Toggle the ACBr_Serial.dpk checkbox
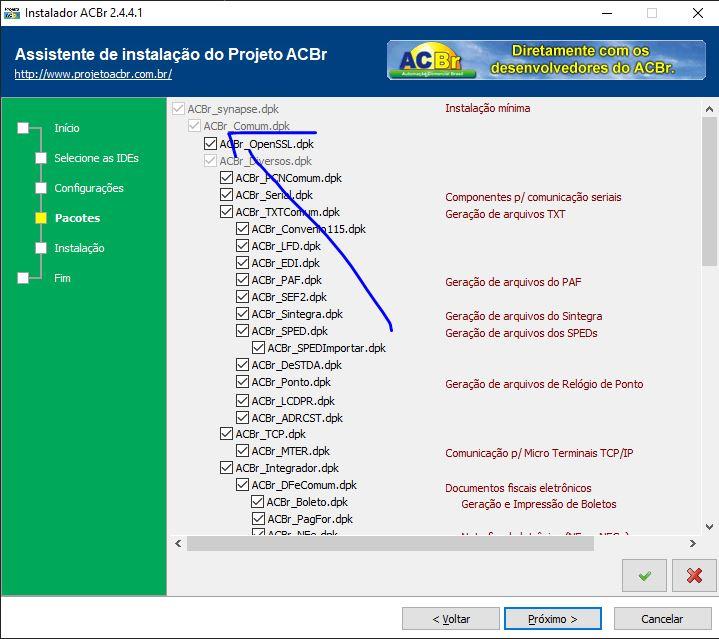The image size is (719, 639). click(227, 194)
